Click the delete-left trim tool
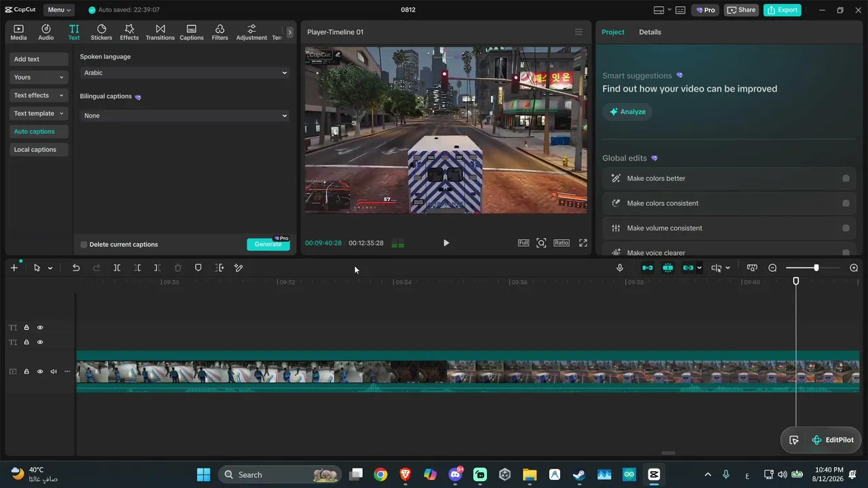The height and width of the screenshot is (488, 868). 137,268
